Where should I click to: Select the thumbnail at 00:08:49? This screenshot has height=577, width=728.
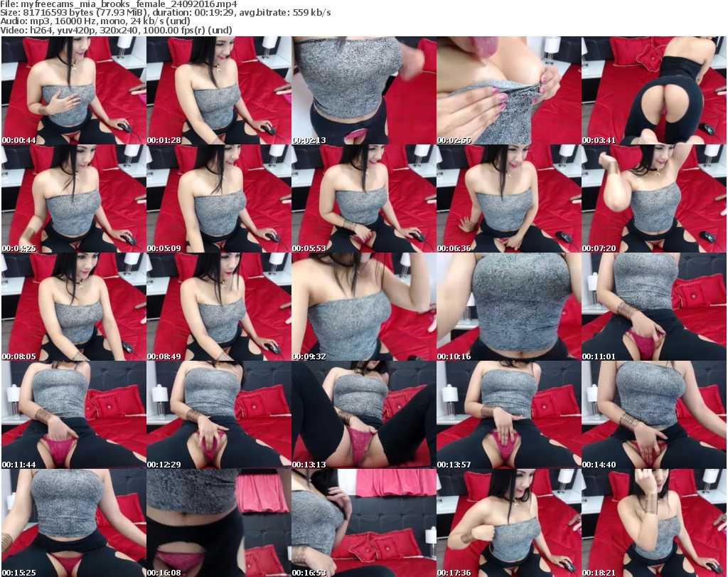coord(218,307)
